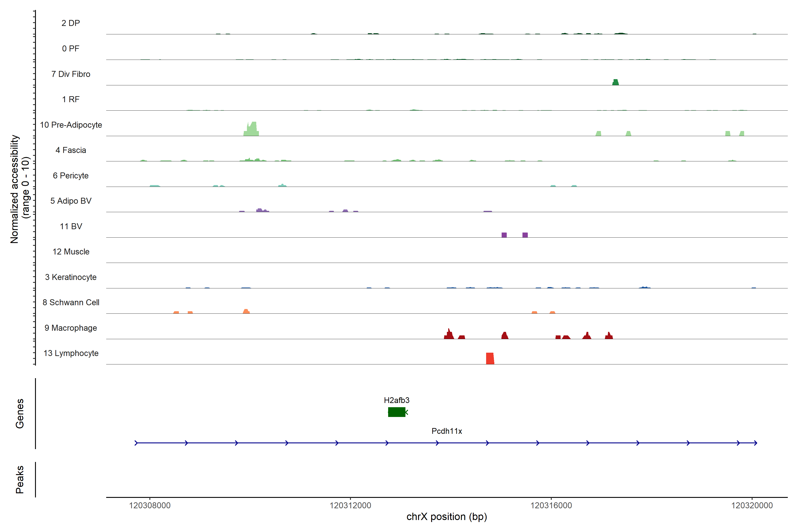The image size is (798, 532).
Task: Click the 7 Div Fibro track label
Action: point(71,74)
